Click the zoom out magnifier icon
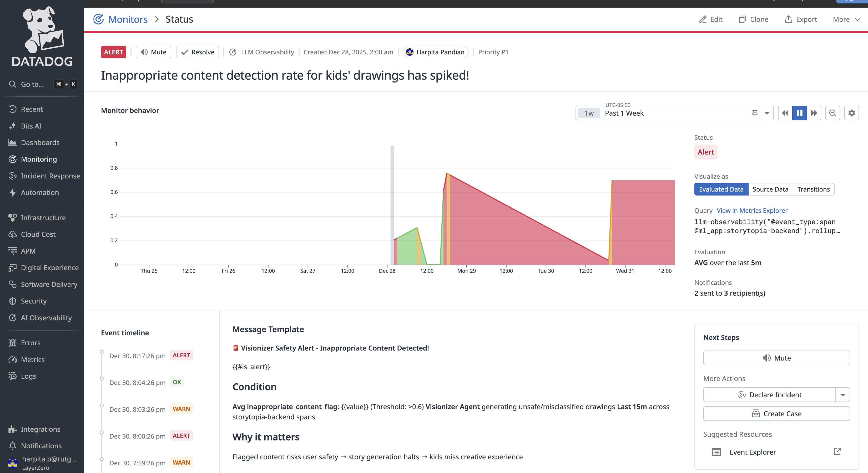The height and width of the screenshot is (473, 868). pyautogui.click(x=832, y=113)
